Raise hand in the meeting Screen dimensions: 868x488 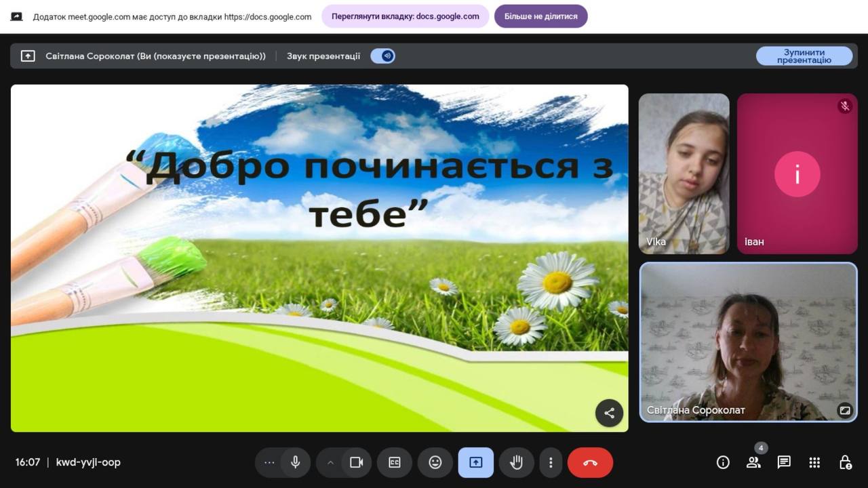pyautogui.click(x=517, y=462)
